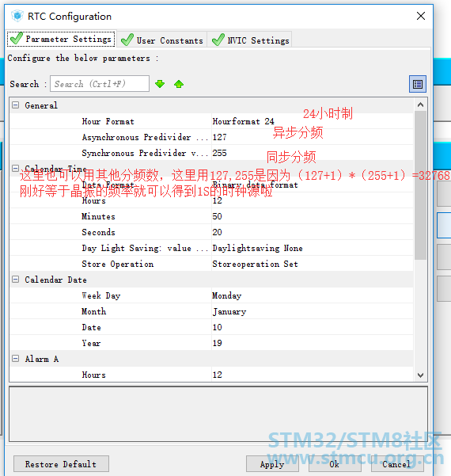Open the Daylightsaving None value
Screen dimensions: 451x476
click(x=257, y=248)
